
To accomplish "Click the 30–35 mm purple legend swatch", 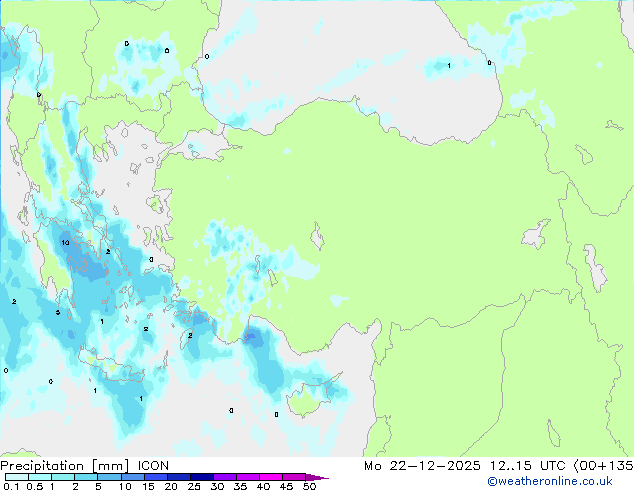I will point(225,477).
